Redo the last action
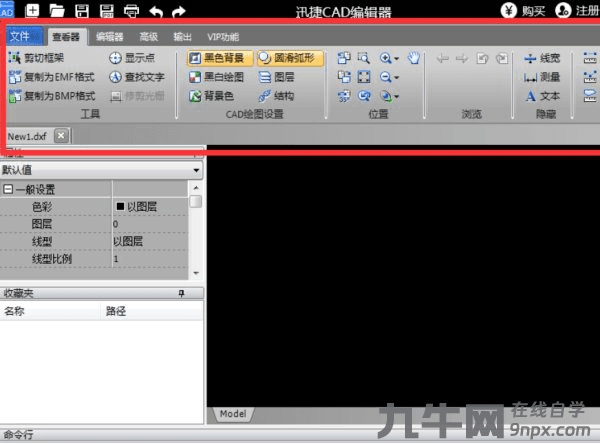This screenshot has height=444, width=600. pos(178,11)
